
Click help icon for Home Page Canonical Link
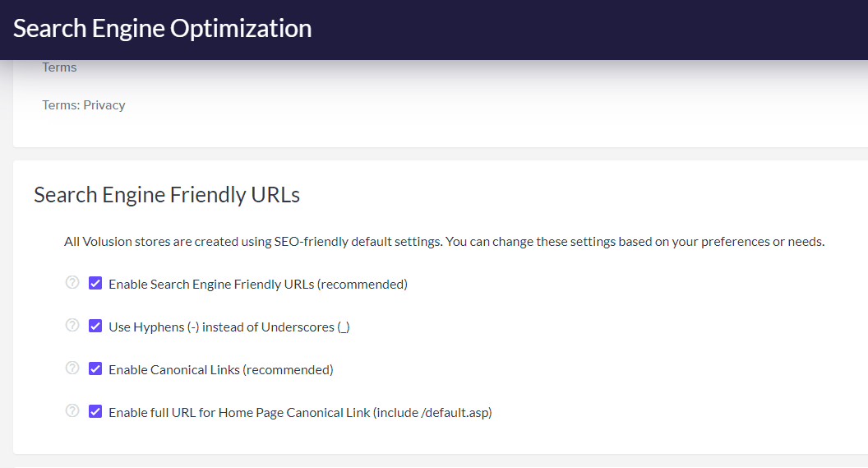pyautogui.click(x=72, y=411)
